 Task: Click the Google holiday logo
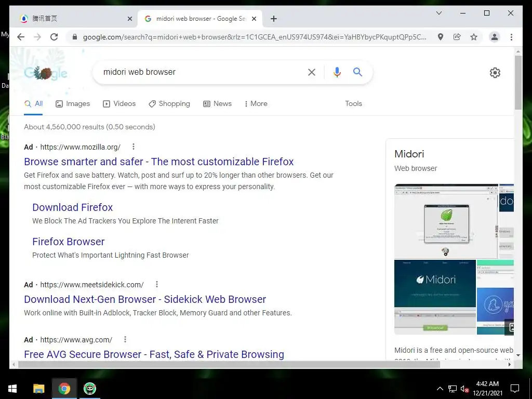(x=46, y=73)
